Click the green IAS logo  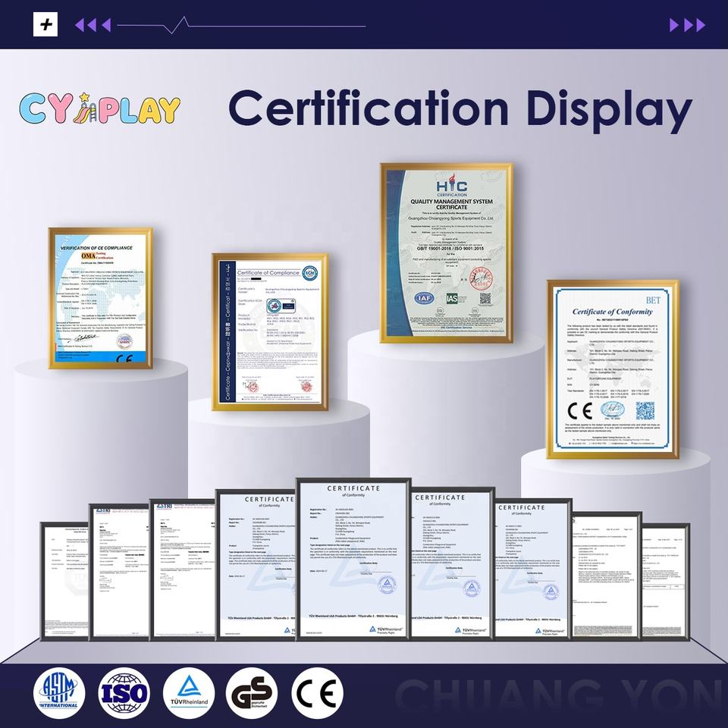point(452,298)
